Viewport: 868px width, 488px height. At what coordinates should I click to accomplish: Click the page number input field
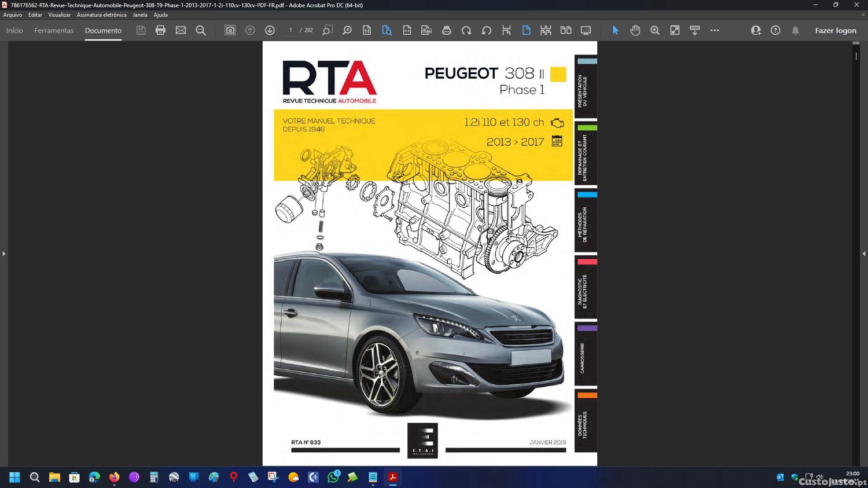click(x=290, y=30)
